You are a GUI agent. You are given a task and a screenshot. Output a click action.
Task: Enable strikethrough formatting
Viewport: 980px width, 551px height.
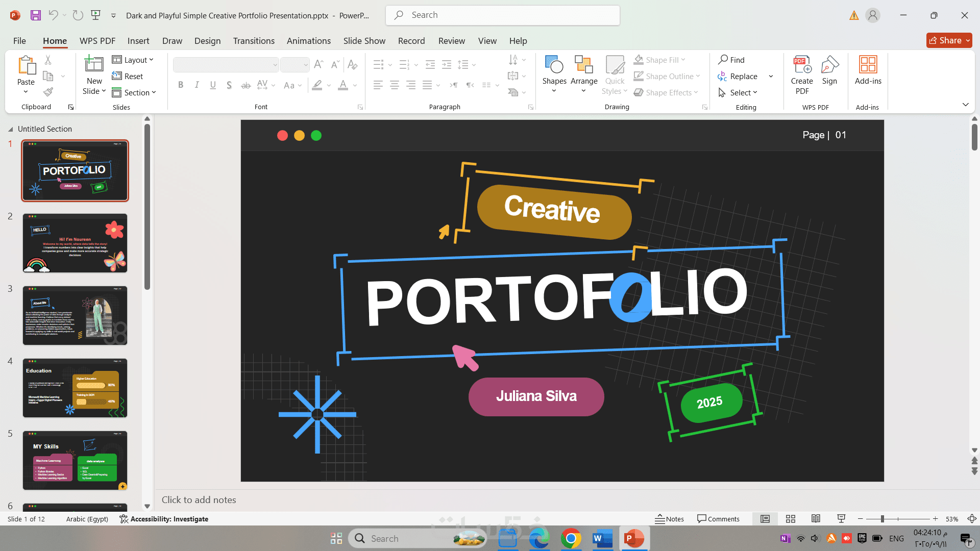coord(246,85)
